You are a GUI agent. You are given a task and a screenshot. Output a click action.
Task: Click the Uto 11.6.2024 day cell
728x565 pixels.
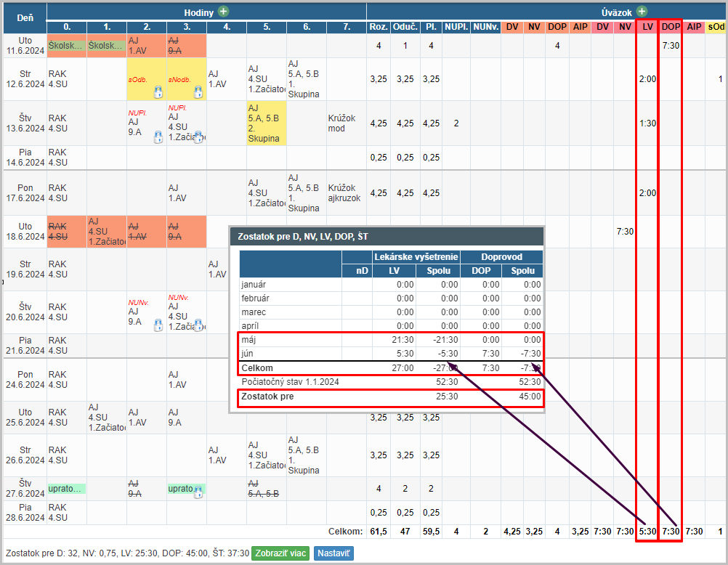click(x=25, y=45)
